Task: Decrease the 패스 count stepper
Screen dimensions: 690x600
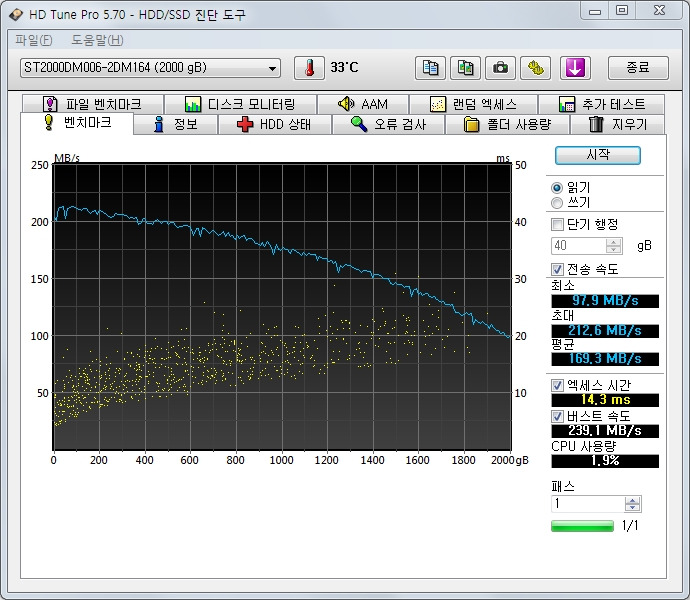Action: (632, 508)
